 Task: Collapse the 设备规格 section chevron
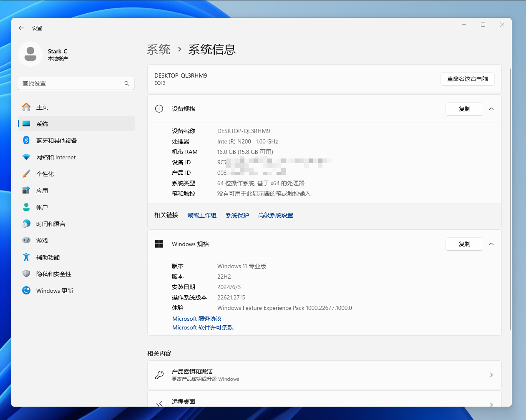[x=491, y=109]
